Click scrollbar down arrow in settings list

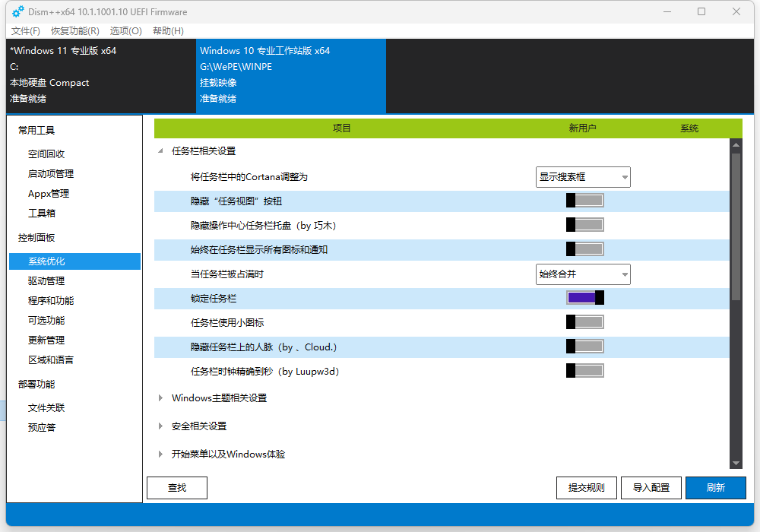click(x=736, y=463)
